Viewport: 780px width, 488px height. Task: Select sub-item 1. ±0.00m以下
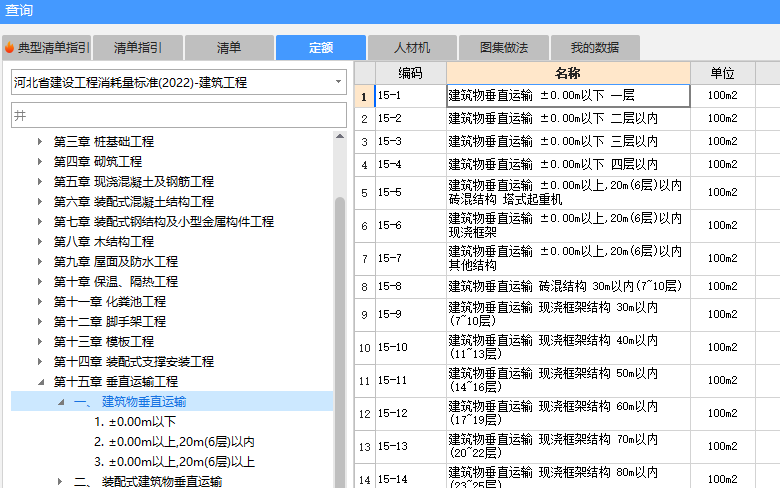point(135,422)
